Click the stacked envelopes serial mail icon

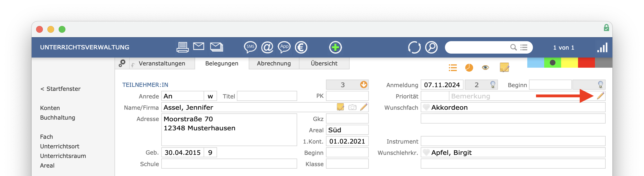[x=217, y=47]
